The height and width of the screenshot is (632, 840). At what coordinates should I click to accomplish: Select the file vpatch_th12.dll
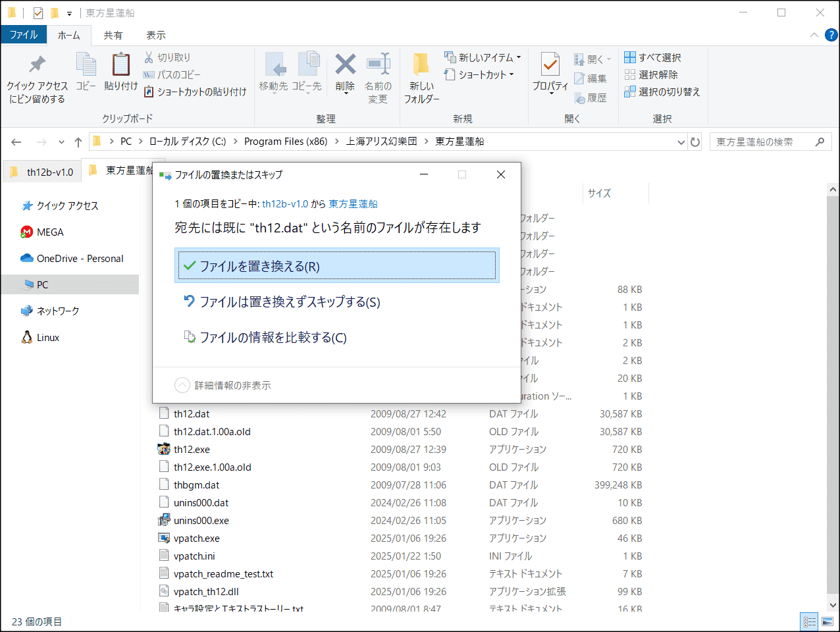206,592
